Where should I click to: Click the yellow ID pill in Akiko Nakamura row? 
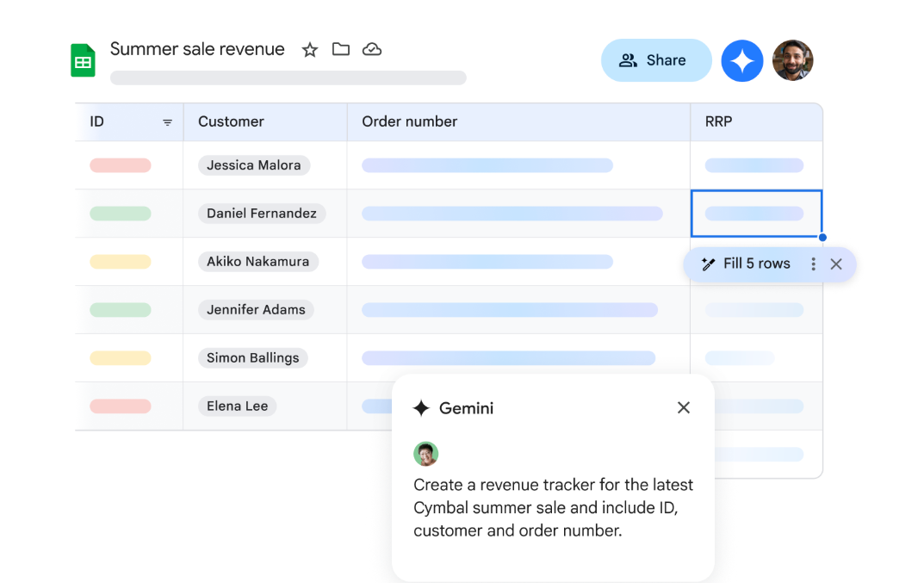pos(121,261)
